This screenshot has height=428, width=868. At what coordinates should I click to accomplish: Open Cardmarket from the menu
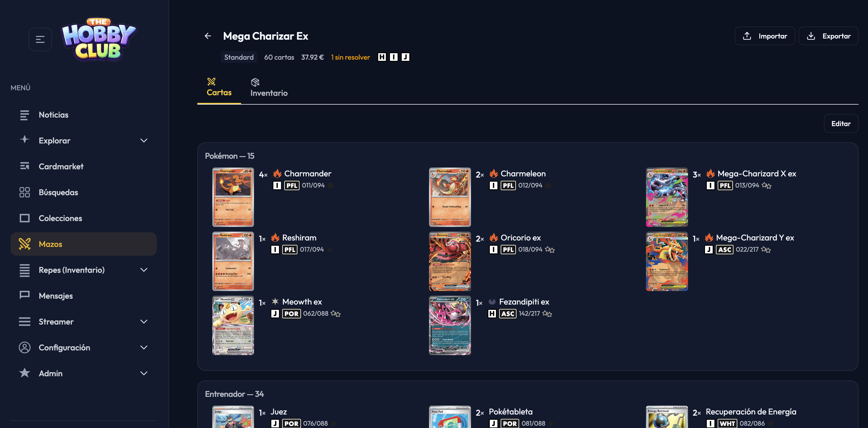(x=84, y=166)
